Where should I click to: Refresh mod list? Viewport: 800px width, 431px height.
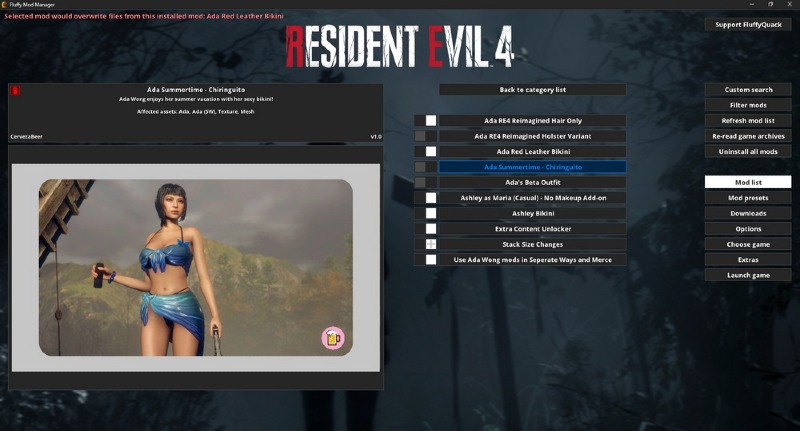pyautogui.click(x=748, y=121)
